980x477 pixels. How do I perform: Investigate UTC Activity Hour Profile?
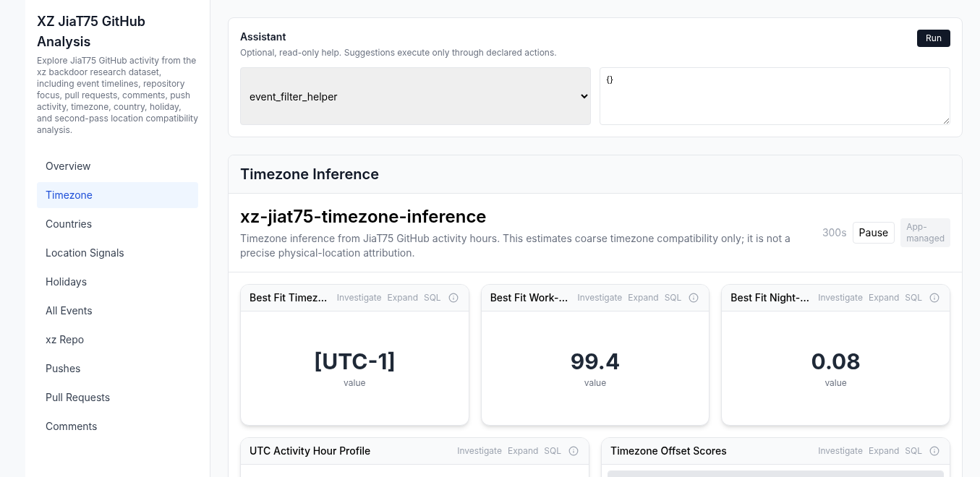pos(480,451)
